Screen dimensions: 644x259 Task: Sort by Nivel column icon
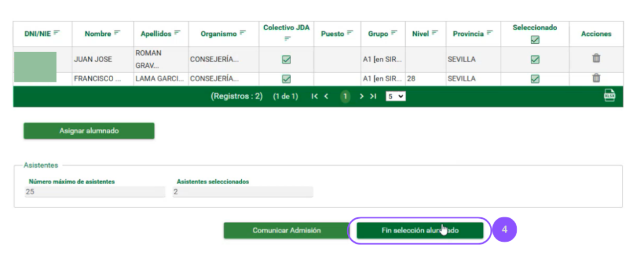[435, 32]
